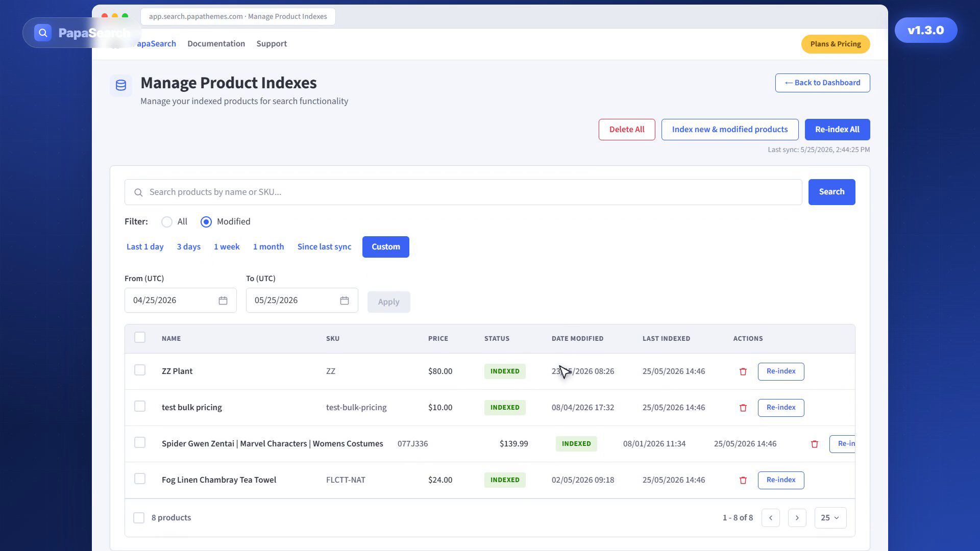980x551 pixels.
Task: Re-index the test bulk pricing product
Action: (x=781, y=408)
